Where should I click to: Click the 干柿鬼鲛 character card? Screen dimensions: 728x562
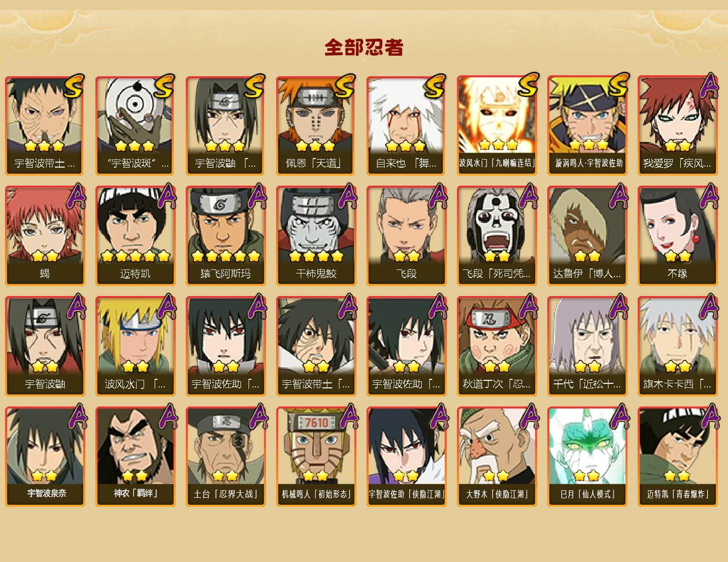[316, 236]
